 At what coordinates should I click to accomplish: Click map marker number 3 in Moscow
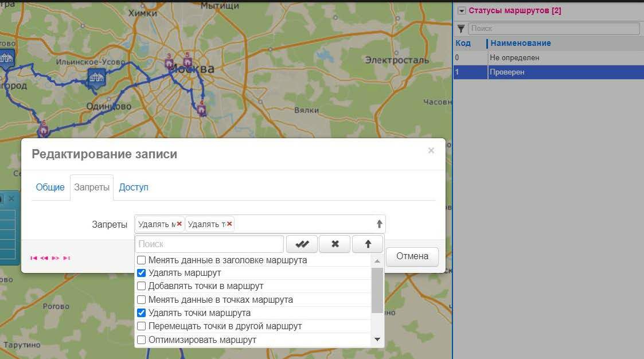(169, 63)
